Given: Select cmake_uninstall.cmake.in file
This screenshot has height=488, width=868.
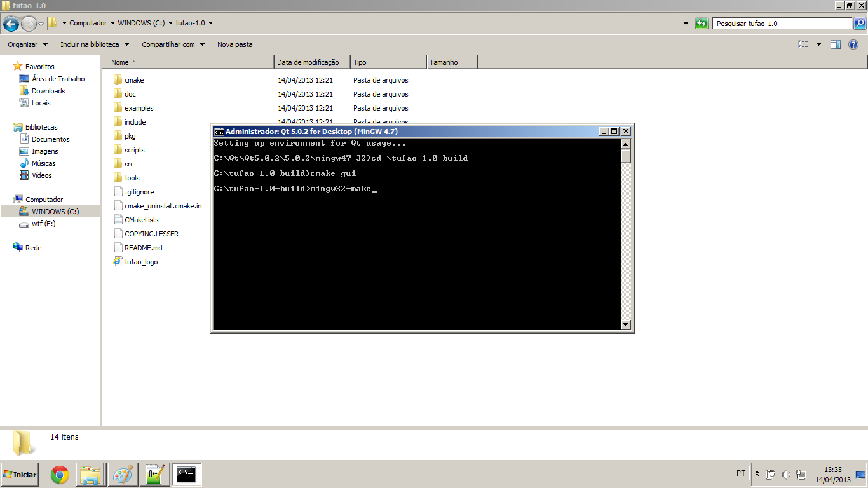Looking at the screenshot, I should pos(158,206).
